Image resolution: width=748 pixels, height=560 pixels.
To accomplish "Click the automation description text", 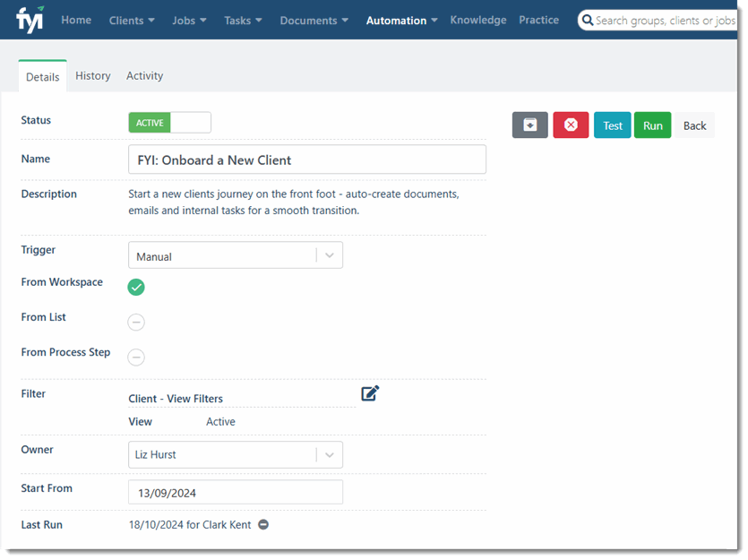I will coord(294,202).
